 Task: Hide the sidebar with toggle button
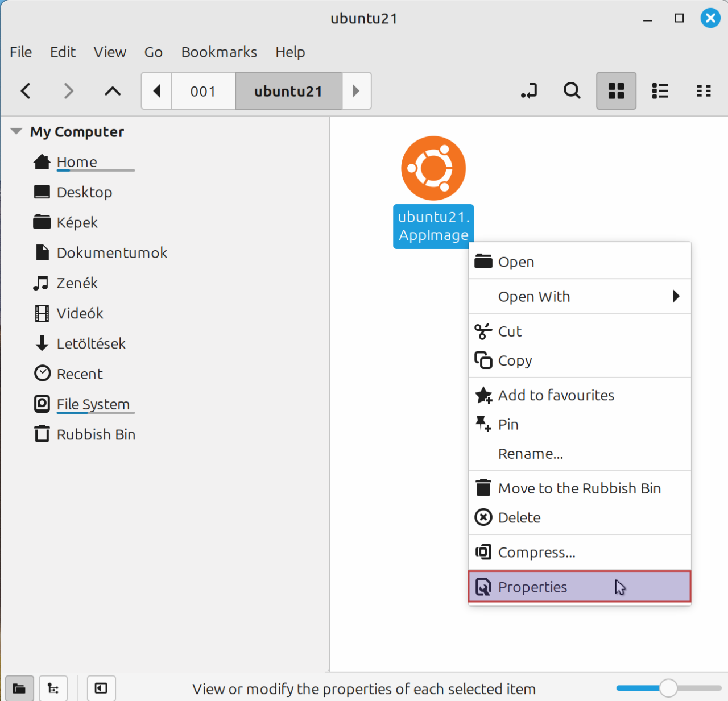pyautogui.click(x=101, y=688)
